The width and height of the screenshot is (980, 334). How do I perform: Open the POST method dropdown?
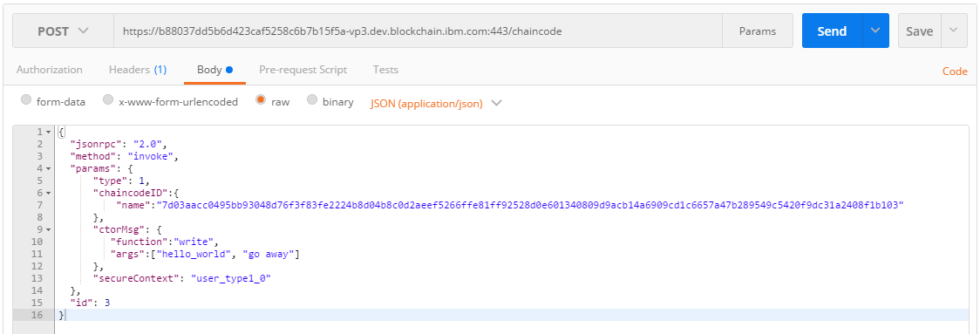(63, 31)
